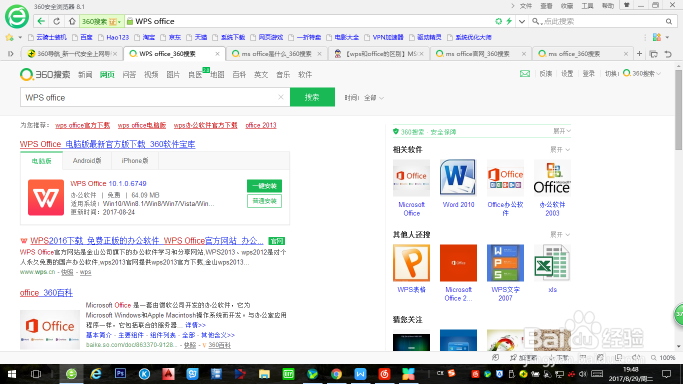Open the 新闻 search category
Image resolution: width=683 pixels, height=384 pixels.
pos(85,74)
